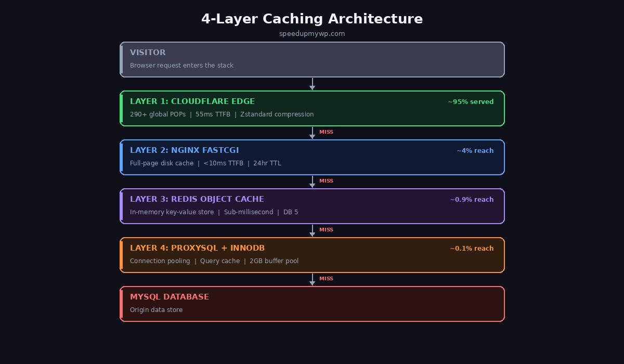This screenshot has height=364, width=624.
Task: Click the ~95% served label
Action: coord(471,101)
